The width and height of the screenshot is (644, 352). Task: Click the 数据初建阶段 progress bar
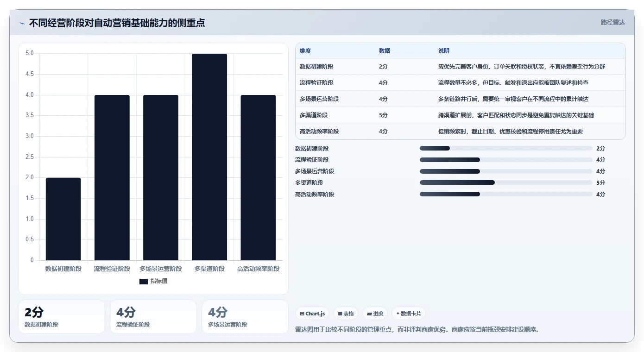506,148
